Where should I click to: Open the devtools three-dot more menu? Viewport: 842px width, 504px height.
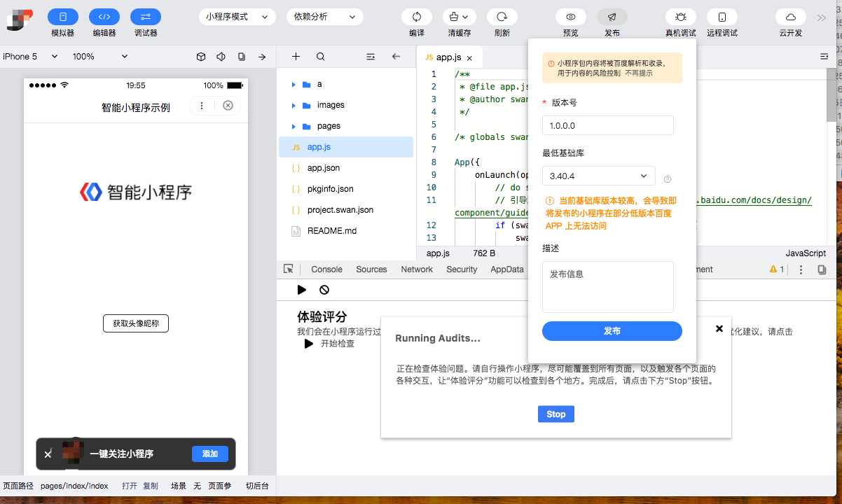pos(801,269)
